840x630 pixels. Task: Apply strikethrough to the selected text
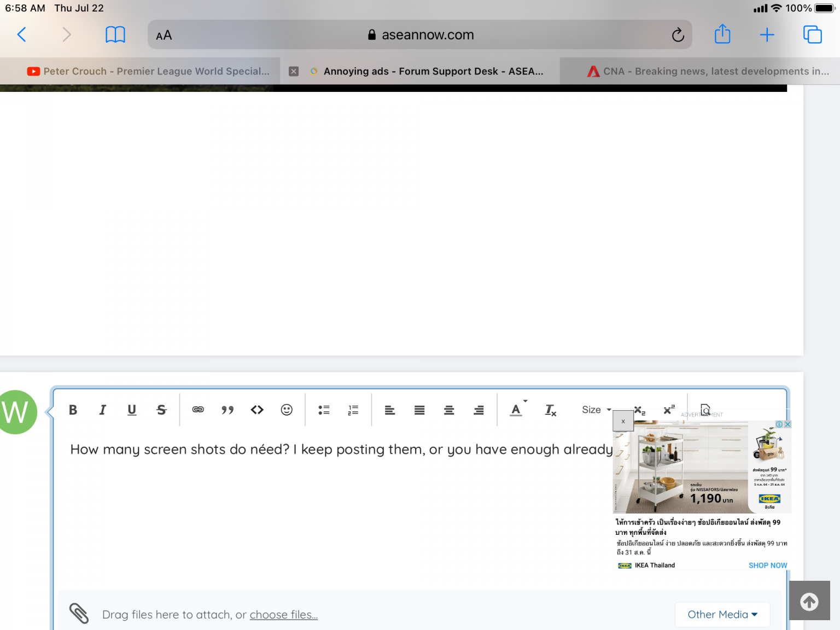coord(161,410)
